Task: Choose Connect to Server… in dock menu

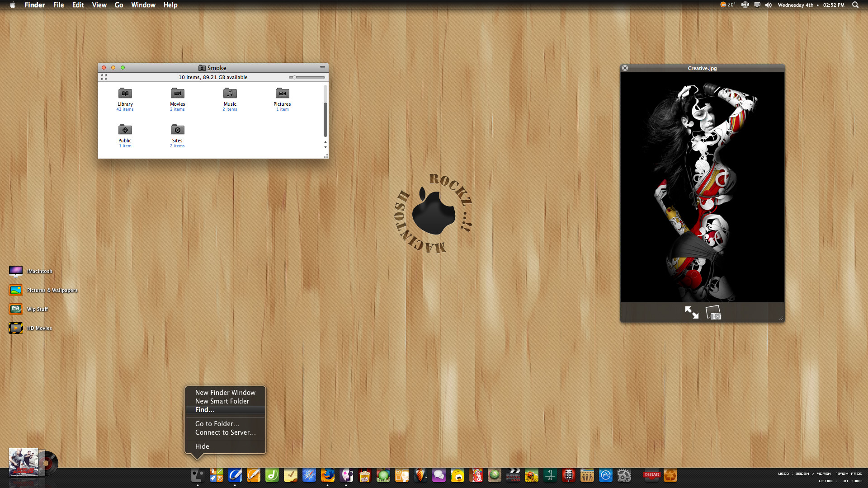Action: tap(225, 432)
